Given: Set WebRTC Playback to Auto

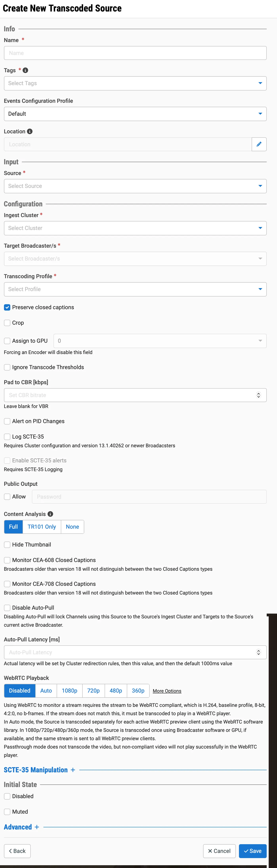Looking at the screenshot, I should pos(46,691).
